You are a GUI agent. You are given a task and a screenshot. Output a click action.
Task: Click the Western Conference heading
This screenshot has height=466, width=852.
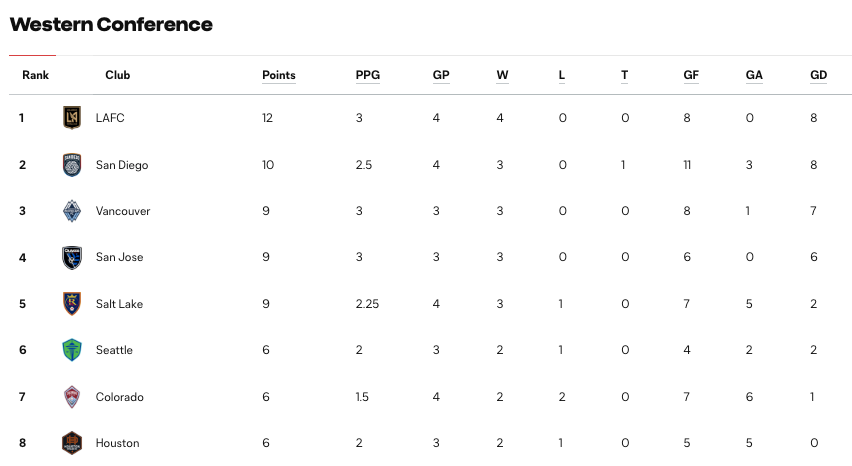(x=111, y=24)
